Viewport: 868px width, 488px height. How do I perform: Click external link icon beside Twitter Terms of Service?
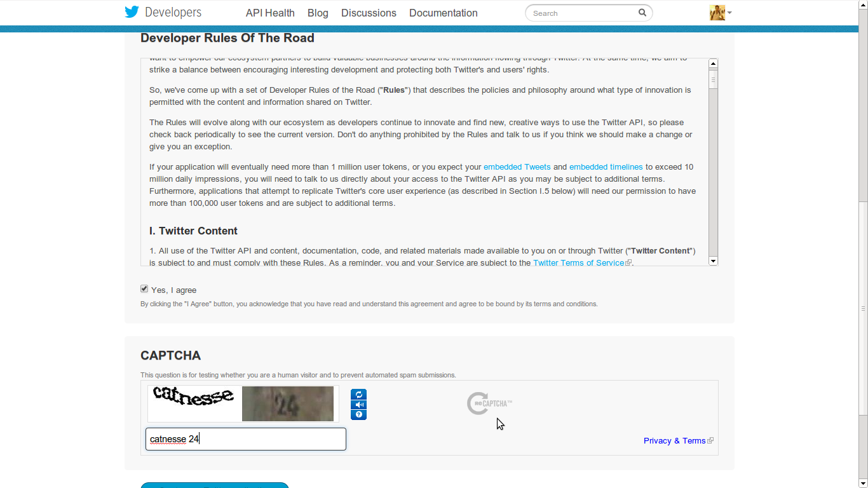628,262
